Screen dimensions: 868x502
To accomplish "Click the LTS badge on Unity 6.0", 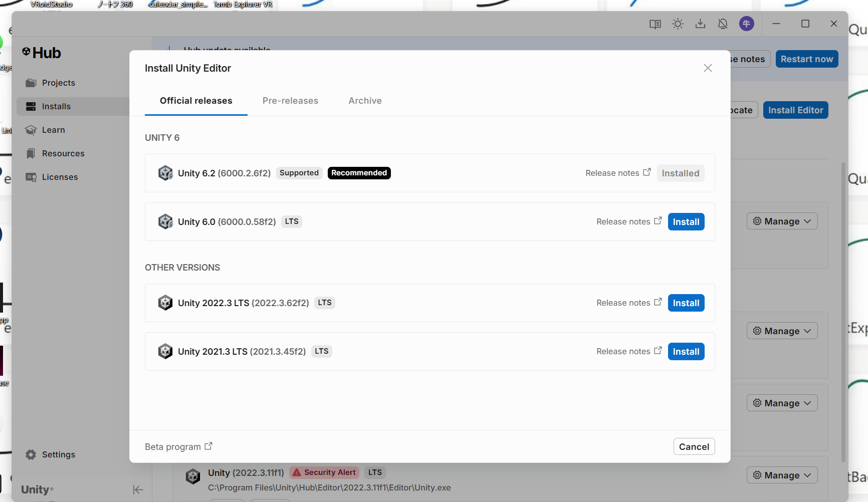I will tap(292, 221).
